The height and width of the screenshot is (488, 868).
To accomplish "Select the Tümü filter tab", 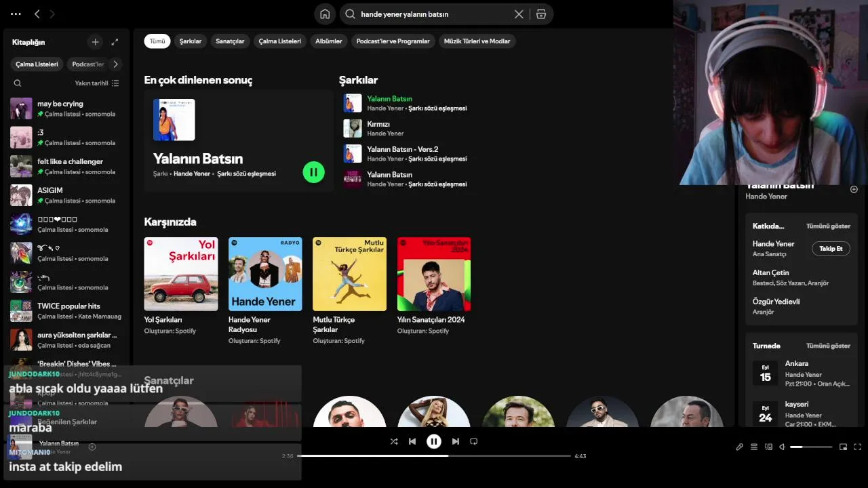I will point(157,41).
